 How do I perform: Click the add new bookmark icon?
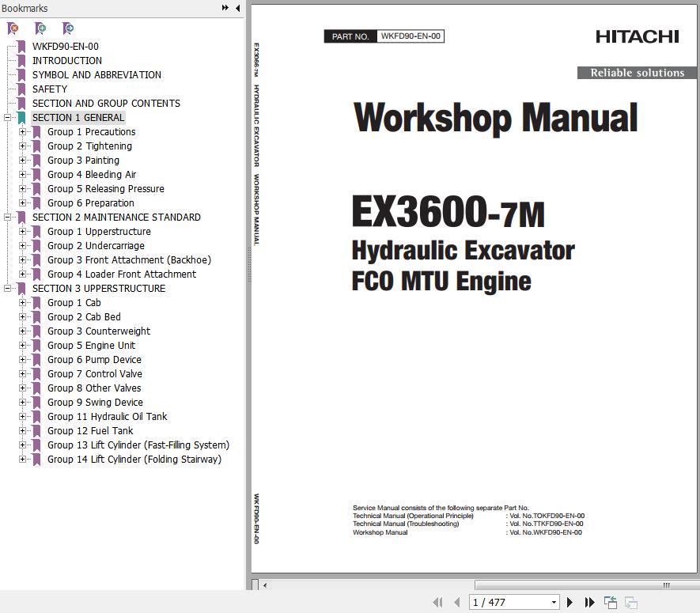pyautogui.click(x=40, y=28)
